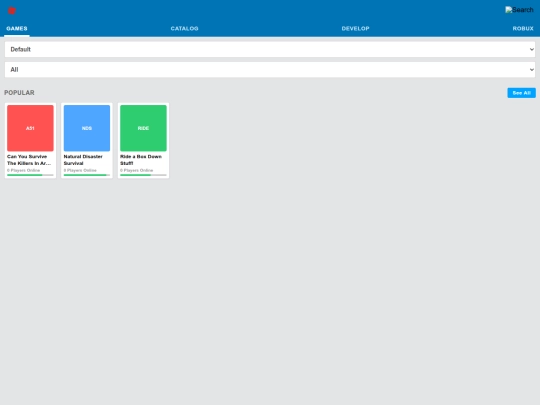Click the chevron arrow of Default dropdown
Viewport: 540px width, 405px height.
[x=532, y=50]
